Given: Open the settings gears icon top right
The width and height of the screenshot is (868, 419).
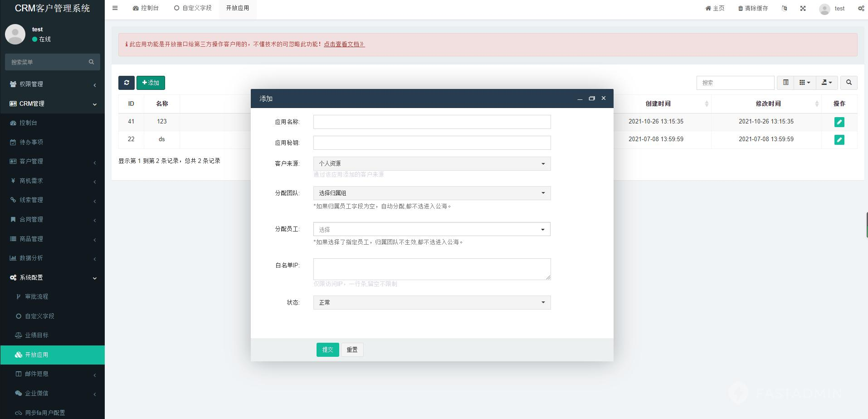Looking at the screenshot, I should [860, 8].
